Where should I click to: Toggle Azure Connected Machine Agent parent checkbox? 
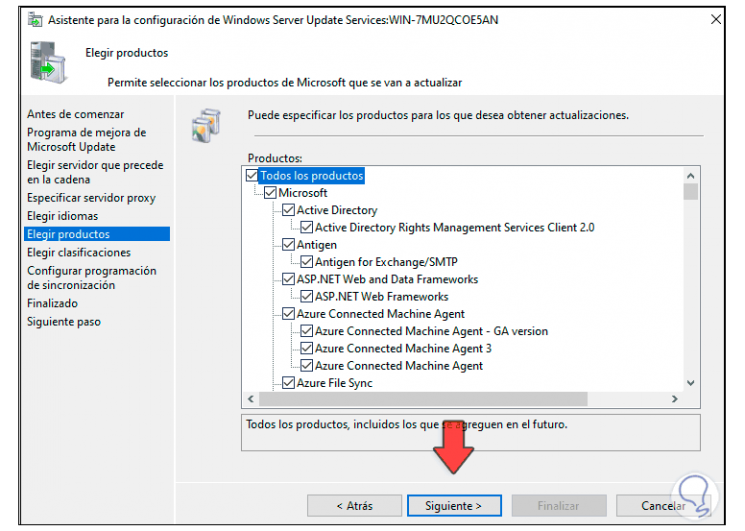pyautogui.click(x=288, y=313)
